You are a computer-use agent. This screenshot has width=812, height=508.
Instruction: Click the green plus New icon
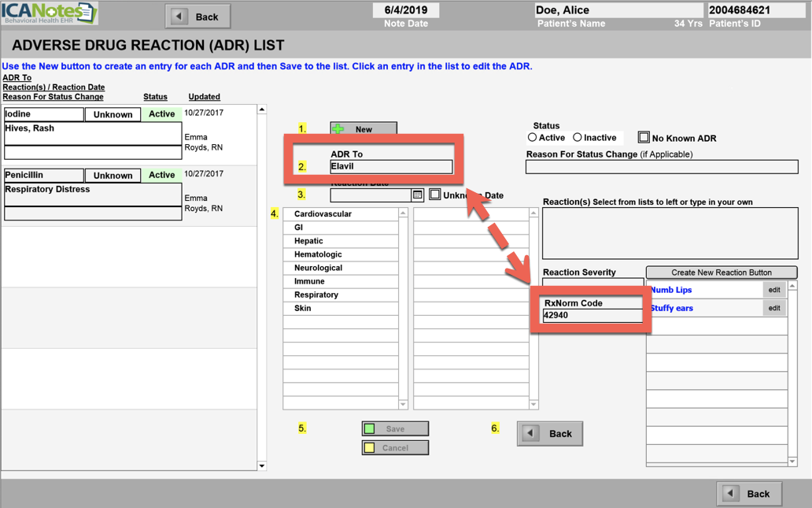click(338, 128)
